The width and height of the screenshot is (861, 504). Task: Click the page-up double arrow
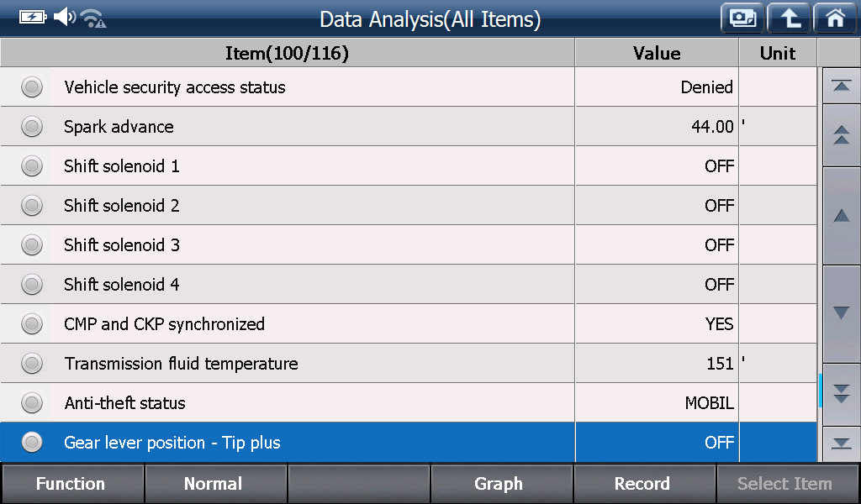pos(841,135)
